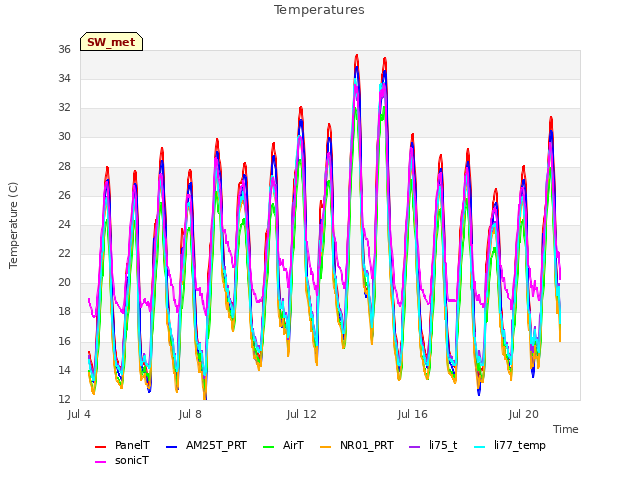Click the 18 y-axis tick label
640x480 pixels.
pyautogui.click(x=64, y=312)
